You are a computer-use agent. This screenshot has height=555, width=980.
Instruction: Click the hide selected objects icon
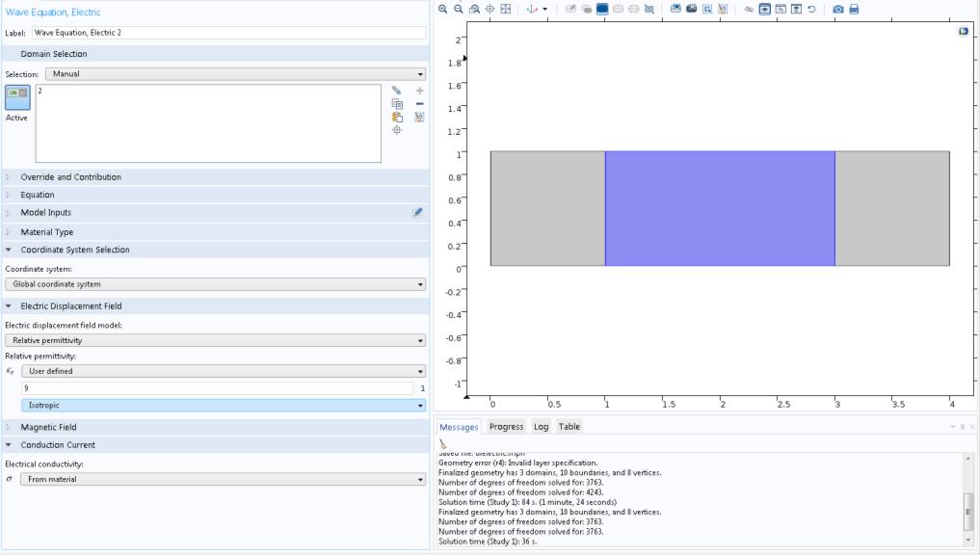coord(749,10)
